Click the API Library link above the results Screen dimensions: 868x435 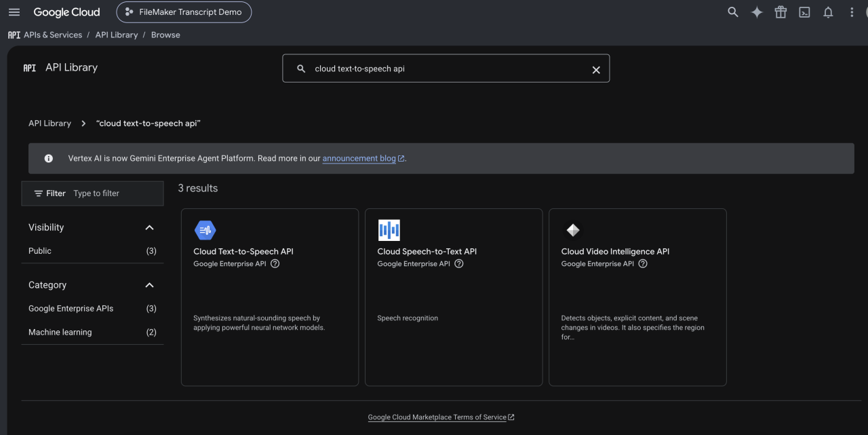click(x=50, y=123)
